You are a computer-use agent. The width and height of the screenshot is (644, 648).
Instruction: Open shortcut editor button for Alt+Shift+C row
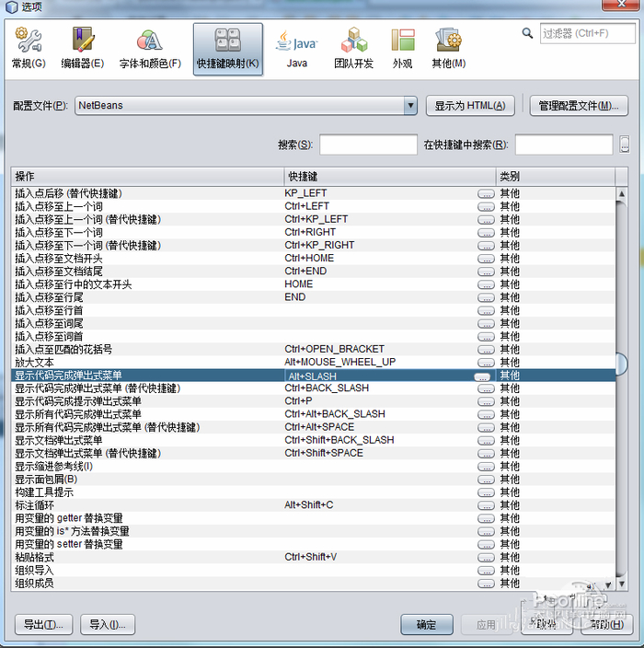[486, 505]
